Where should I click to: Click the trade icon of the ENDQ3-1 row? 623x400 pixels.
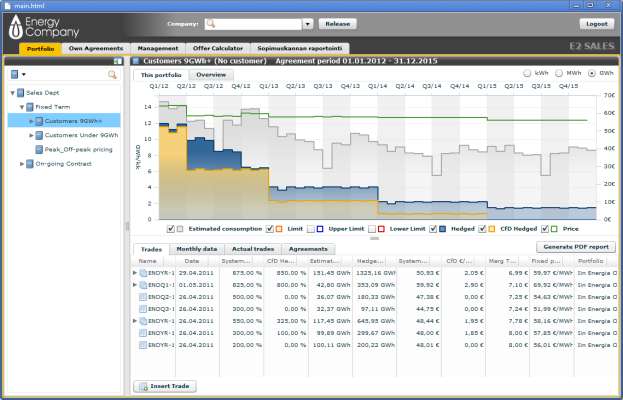[x=143, y=309]
